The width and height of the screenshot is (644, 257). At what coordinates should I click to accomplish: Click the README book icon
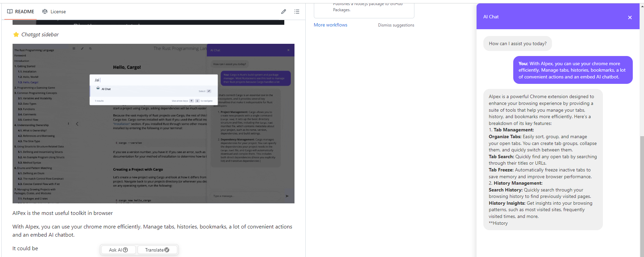(x=10, y=12)
